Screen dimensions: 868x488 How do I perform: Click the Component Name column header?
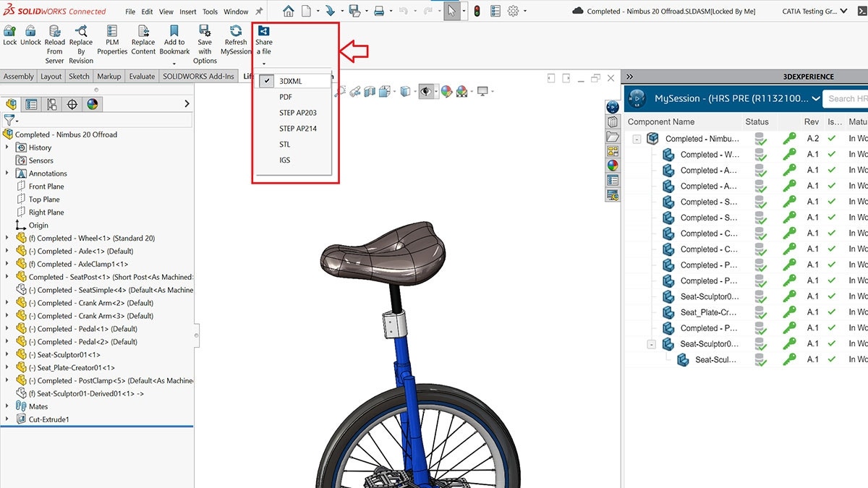point(661,122)
